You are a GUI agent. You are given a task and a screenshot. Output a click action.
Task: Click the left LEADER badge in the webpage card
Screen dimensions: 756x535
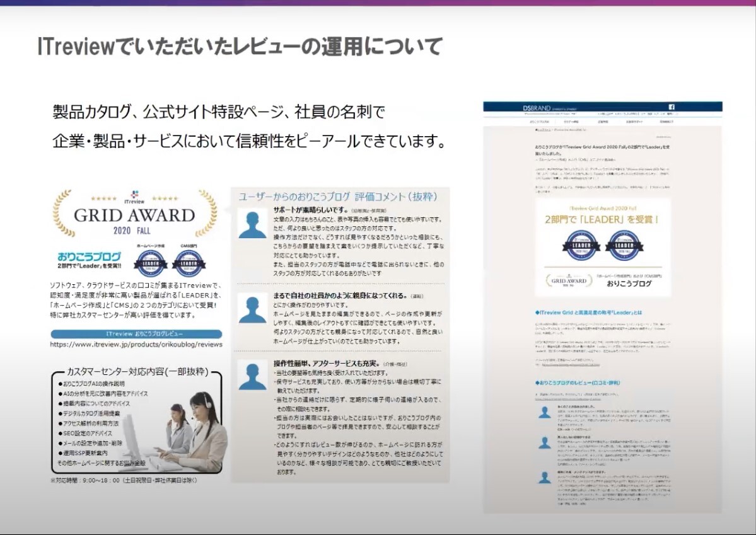point(581,245)
